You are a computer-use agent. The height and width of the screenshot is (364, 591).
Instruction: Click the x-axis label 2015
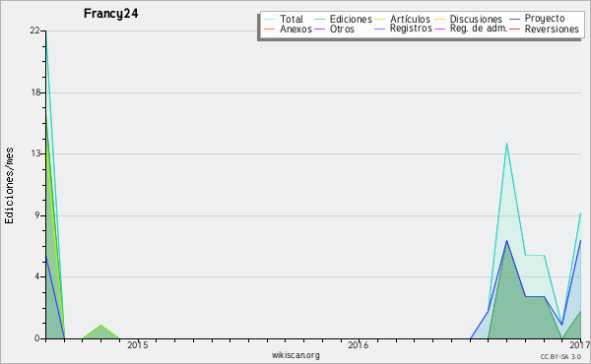click(138, 345)
